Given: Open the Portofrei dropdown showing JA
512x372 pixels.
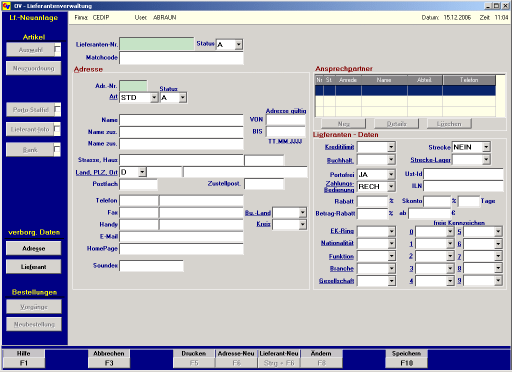Looking at the screenshot, I should tap(391, 174).
